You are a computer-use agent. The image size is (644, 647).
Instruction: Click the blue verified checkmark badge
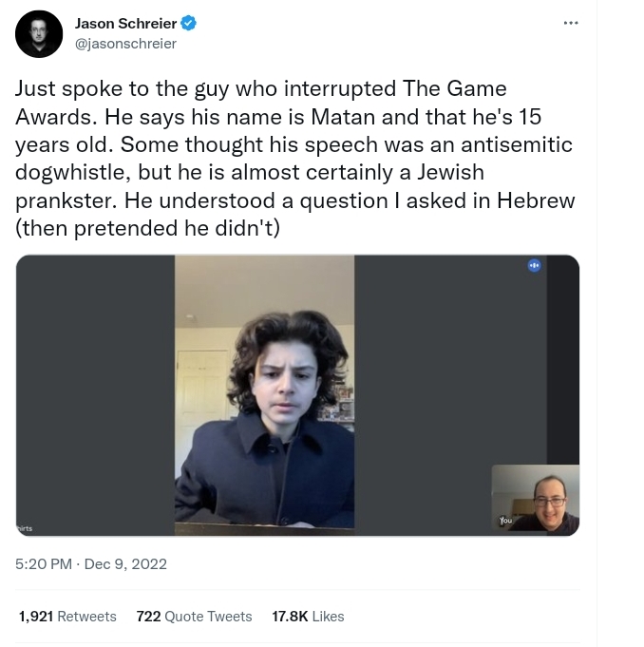(x=188, y=23)
